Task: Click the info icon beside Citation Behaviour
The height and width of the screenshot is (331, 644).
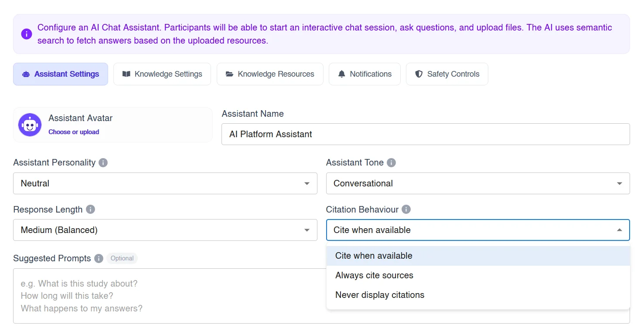Action: 406,209
